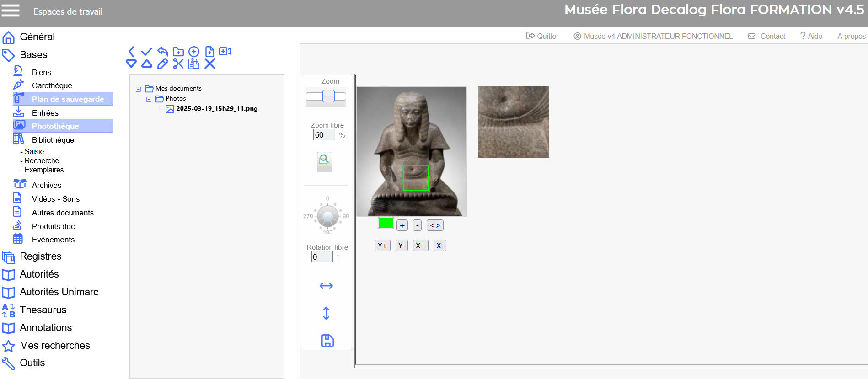Click the add video camera icon
The height and width of the screenshot is (379, 868).
click(225, 52)
